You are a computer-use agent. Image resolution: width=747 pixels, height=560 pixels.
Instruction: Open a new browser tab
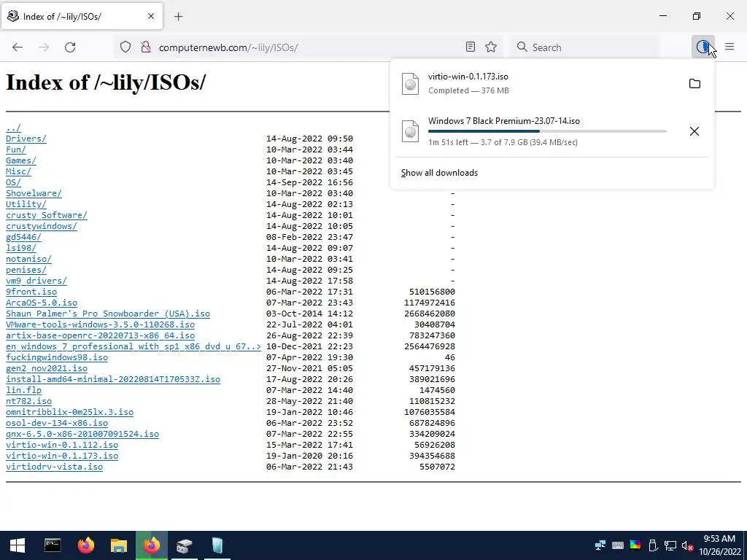pyautogui.click(x=178, y=17)
